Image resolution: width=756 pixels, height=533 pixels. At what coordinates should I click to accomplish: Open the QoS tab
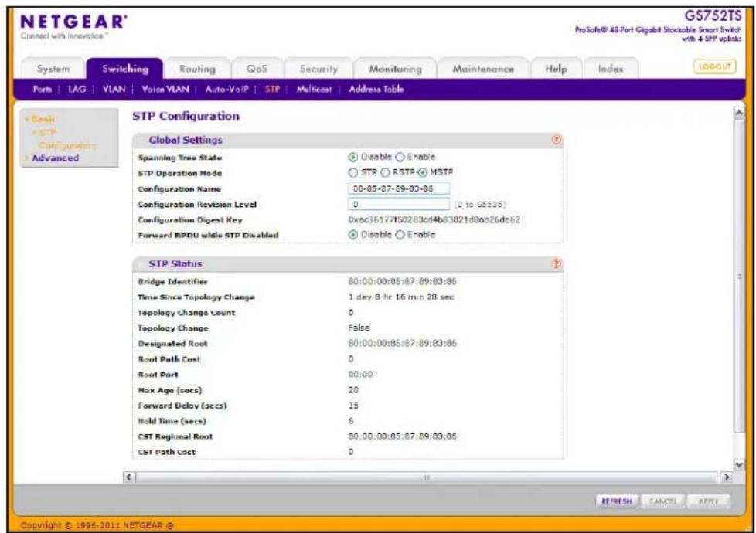pyautogui.click(x=257, y=69)
